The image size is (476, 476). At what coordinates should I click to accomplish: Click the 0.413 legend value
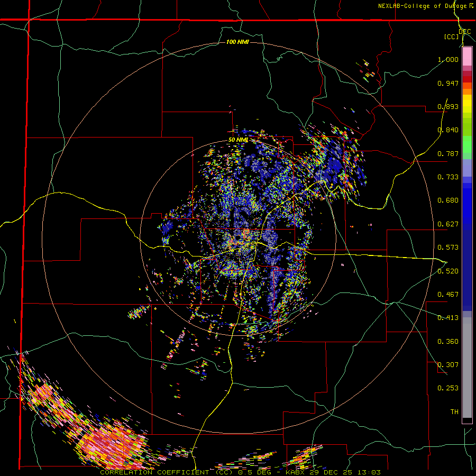pyautogui.click(x=448, y=317)
